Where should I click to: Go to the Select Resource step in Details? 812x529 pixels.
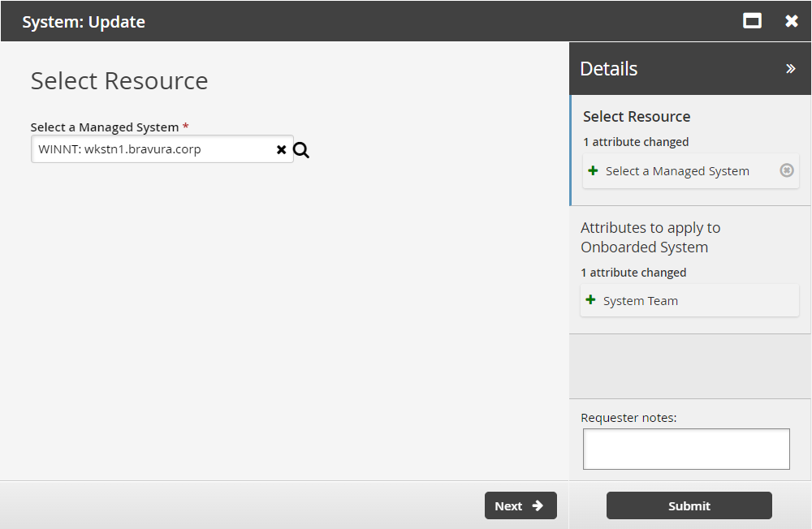(x=637, y=117)
